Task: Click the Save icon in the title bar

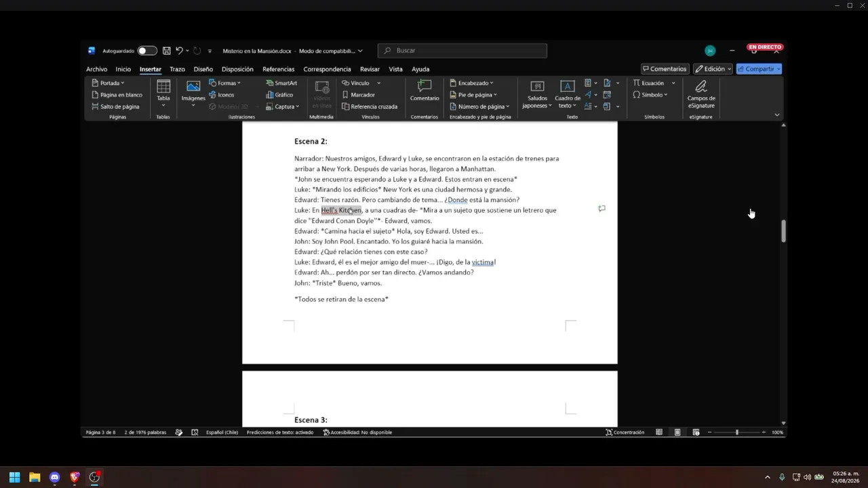Action: tap(166, 51)
